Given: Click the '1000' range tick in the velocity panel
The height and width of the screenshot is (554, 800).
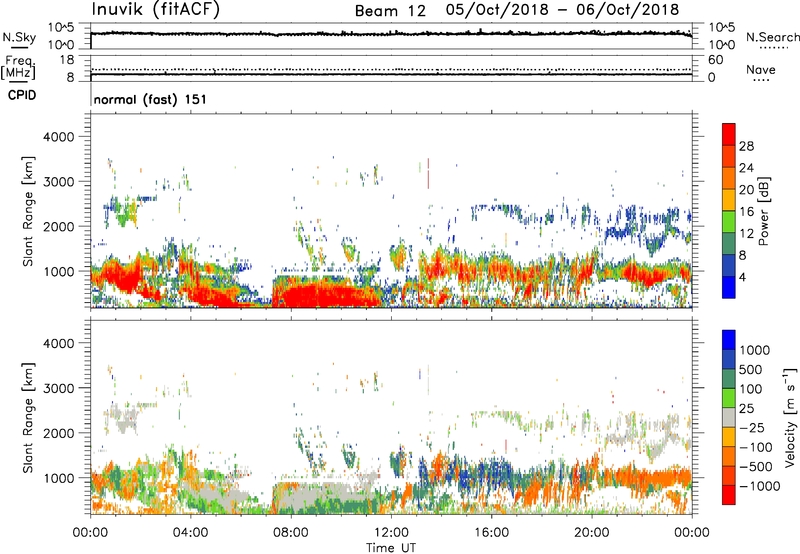Looking at the screenshot, I should coord(58,478).
